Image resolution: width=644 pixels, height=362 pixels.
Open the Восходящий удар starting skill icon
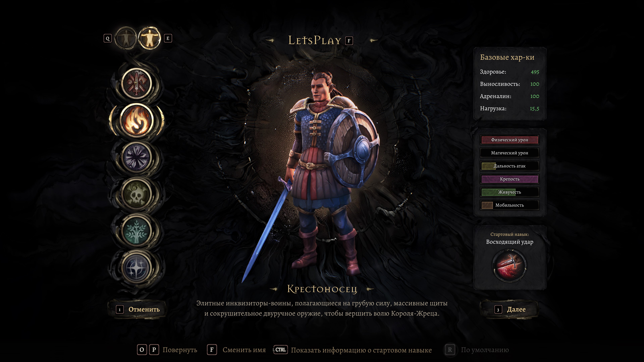[x=509, y=265]
